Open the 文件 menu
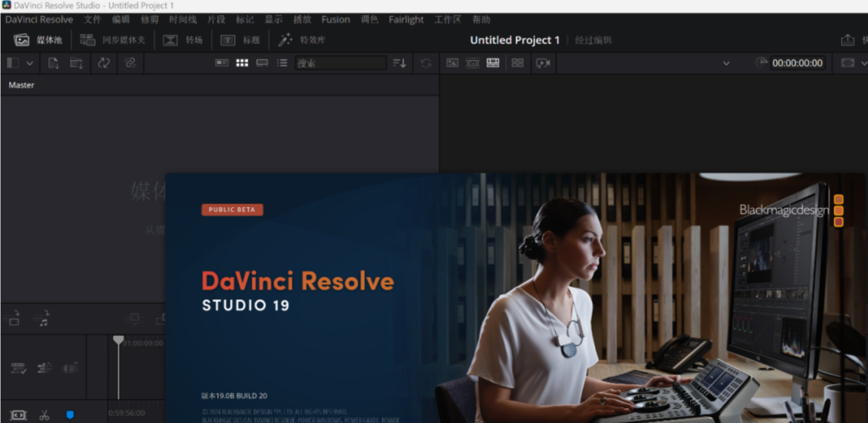868x423 pixels. click(x=92, y=20)
